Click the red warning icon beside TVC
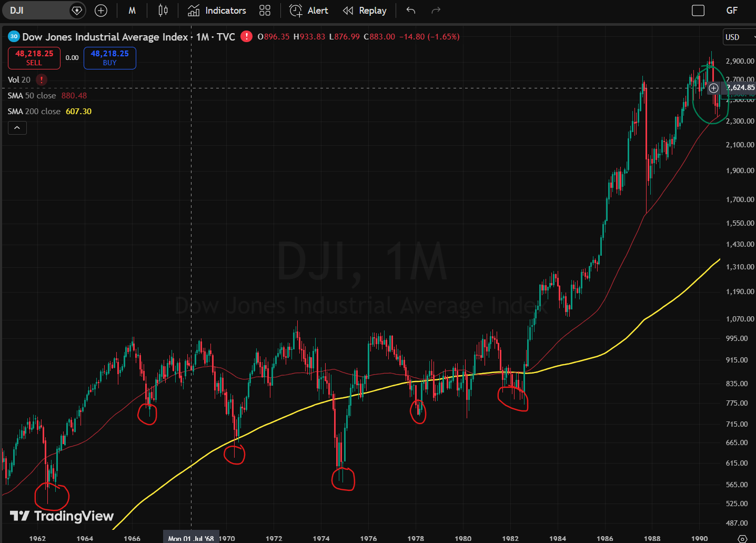The width and height of the screenshot is (756, 543). coord(246,36)
